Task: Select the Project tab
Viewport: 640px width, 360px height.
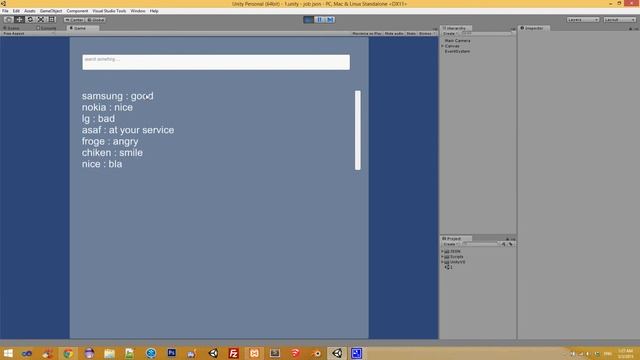Action: pyautogui.click(x=456, y=238)
